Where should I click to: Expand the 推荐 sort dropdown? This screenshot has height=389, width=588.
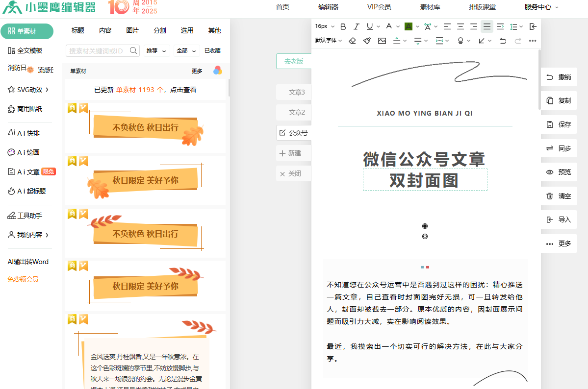pos(156,50)
